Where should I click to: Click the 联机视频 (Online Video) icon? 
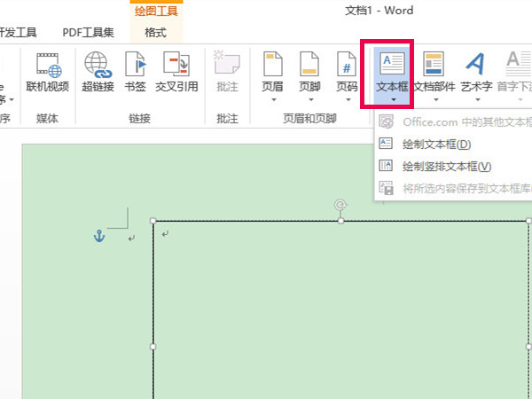pos(47,70)
